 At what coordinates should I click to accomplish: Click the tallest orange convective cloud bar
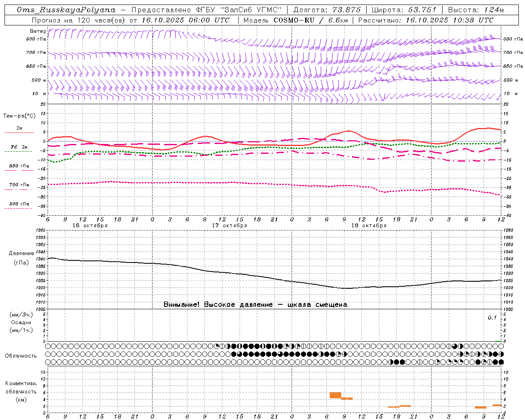(336, 395)
